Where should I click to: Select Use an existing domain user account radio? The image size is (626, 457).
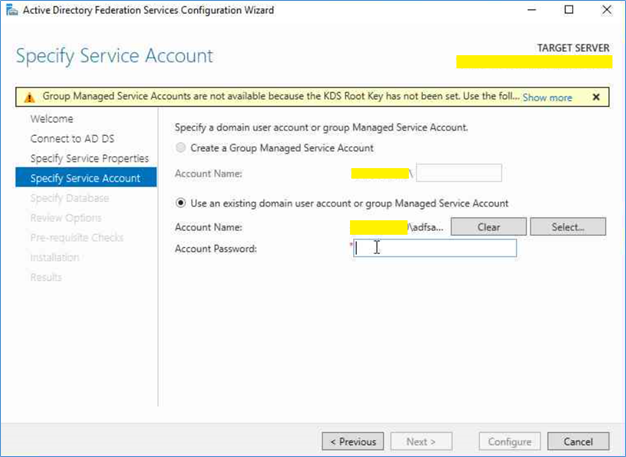pyautogui.click(x=181, y=203)
